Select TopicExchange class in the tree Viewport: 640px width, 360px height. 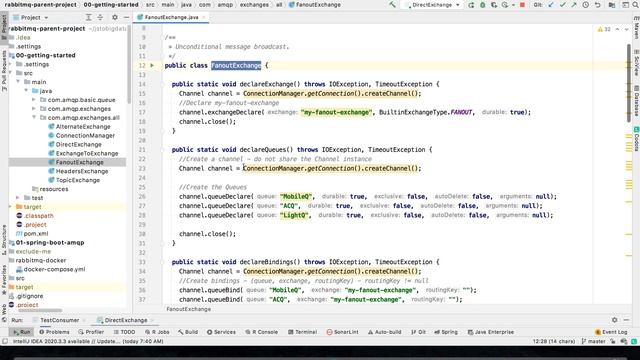[78, 180]
